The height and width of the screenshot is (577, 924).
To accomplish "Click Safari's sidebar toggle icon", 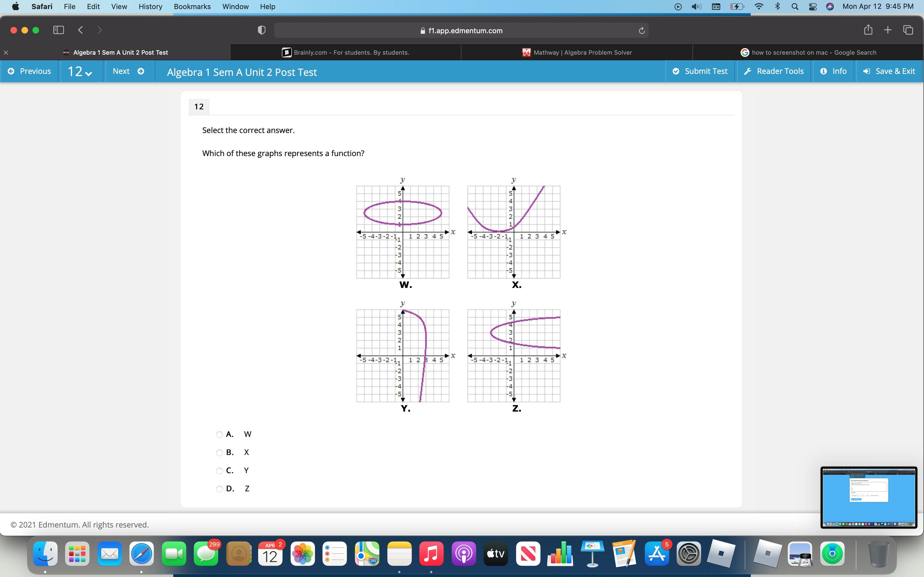I will [x=58, y=30].
